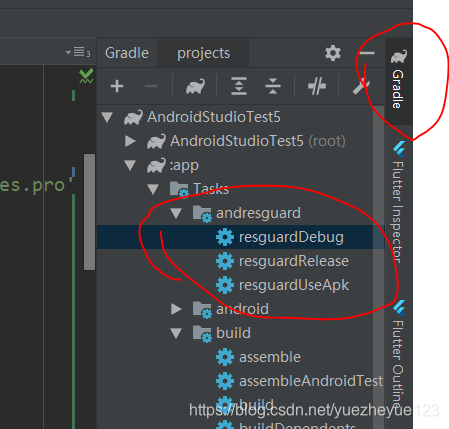Image resolution: width=449 pixels, height=429 pixels.
Task: Click the andresguard folder icon
Action: click(x=202, y=214)
